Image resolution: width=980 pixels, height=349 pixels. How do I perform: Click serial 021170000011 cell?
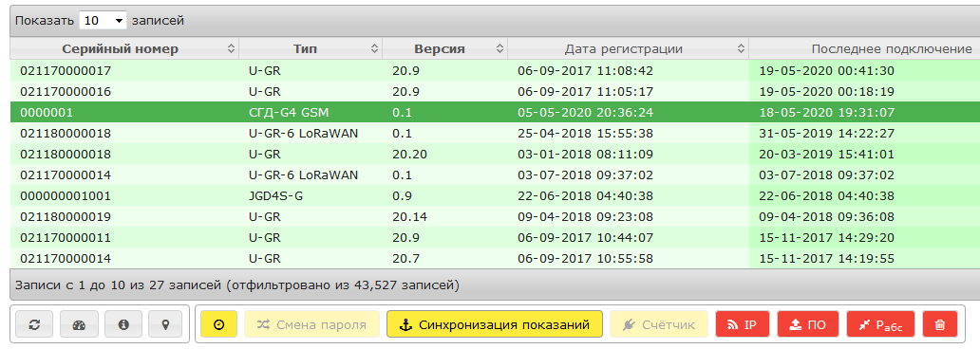click(x=124, y=237)
